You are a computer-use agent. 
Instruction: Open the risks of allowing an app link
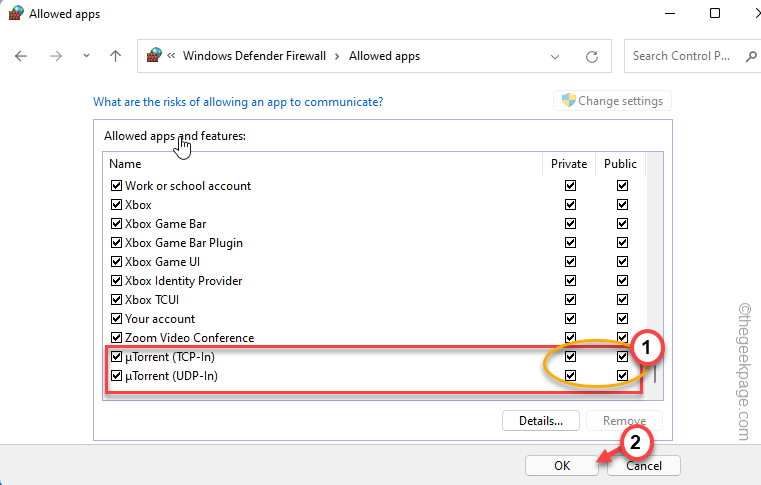pos(238,102)
